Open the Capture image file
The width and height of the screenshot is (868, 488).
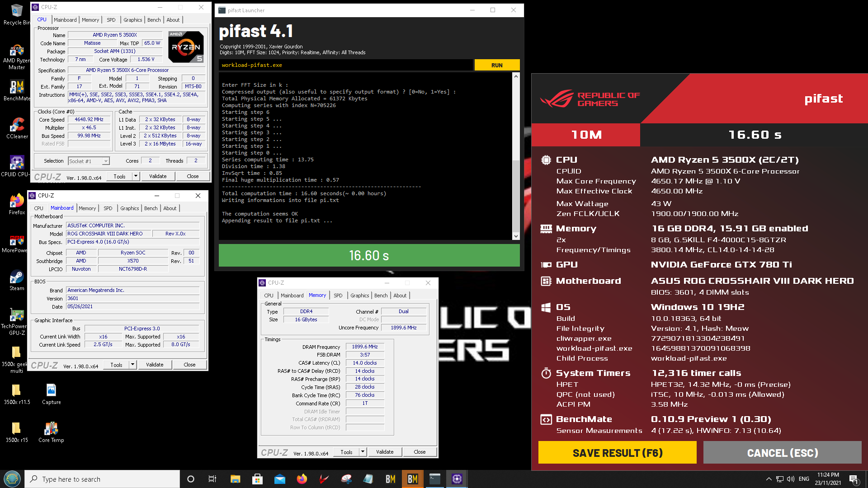pos(51,394)
